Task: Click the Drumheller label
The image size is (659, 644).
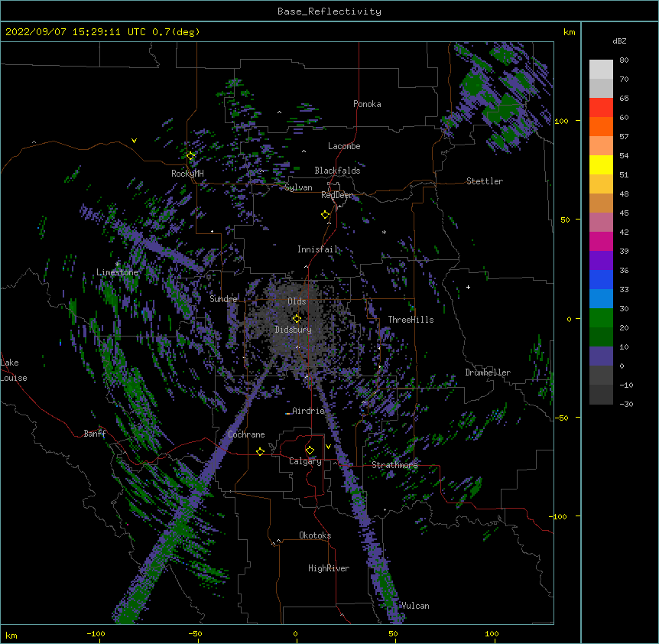Action: click(x=488, y=372)
